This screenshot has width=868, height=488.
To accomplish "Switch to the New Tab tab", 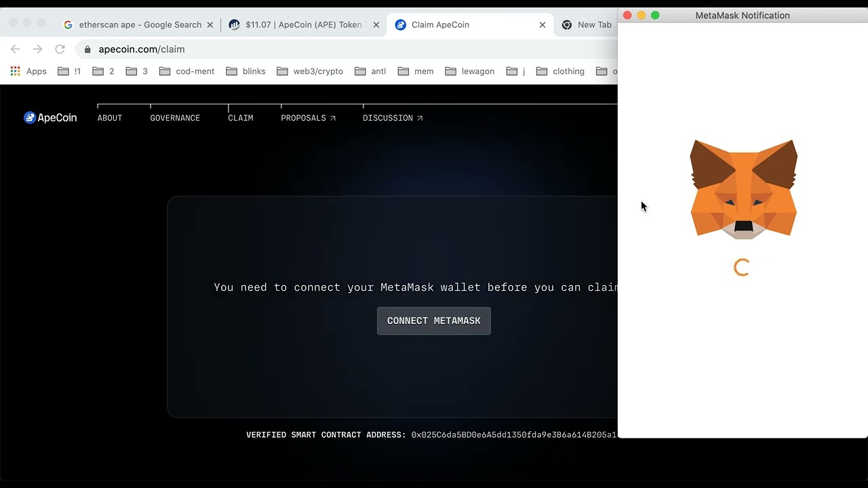I will point(587,24).
